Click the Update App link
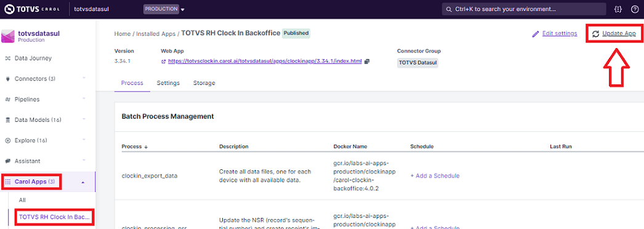Image resolution: width=644 pixels, height=229 pixels. (619, 34)
